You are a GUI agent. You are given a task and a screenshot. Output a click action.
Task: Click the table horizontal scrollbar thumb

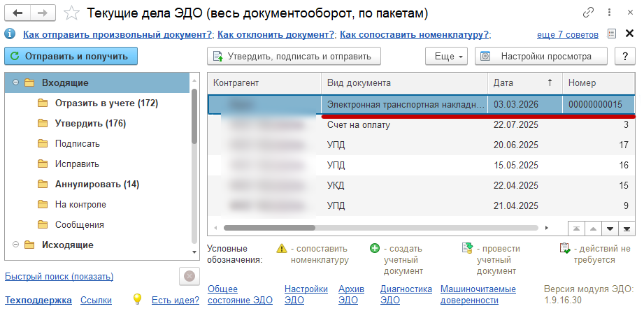click(269, 228)
